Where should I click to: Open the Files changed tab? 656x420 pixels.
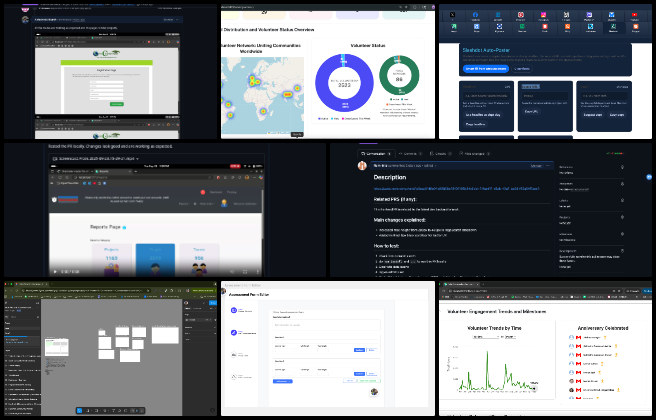pos(473,151)
